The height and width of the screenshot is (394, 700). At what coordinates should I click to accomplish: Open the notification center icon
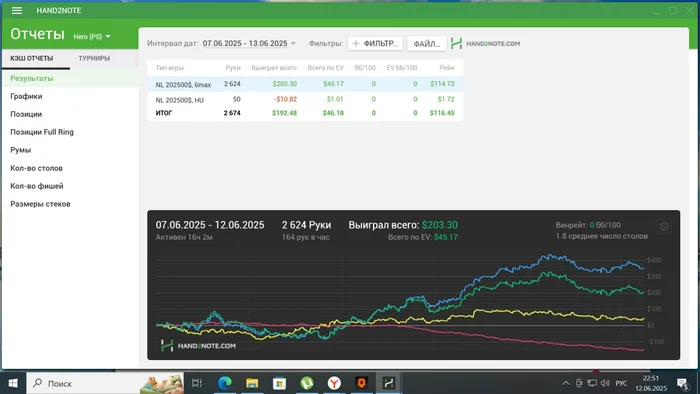pyautogui.click(x=683, y=383)
